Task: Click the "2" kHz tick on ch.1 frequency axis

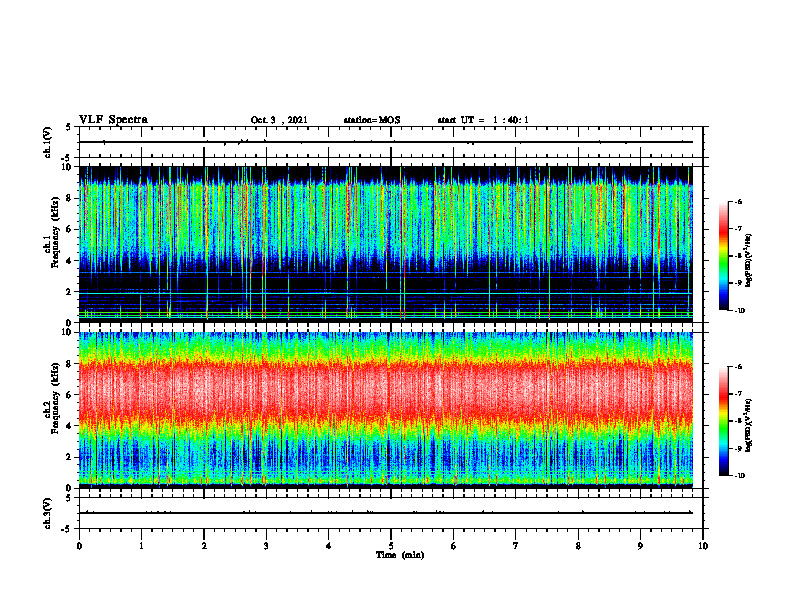Action: 70,291
